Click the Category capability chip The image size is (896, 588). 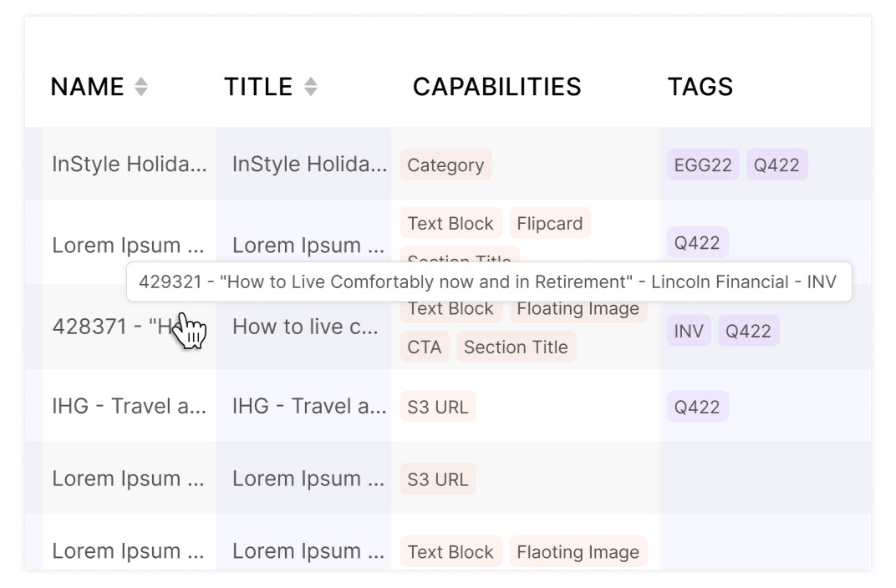click(445, 165)
